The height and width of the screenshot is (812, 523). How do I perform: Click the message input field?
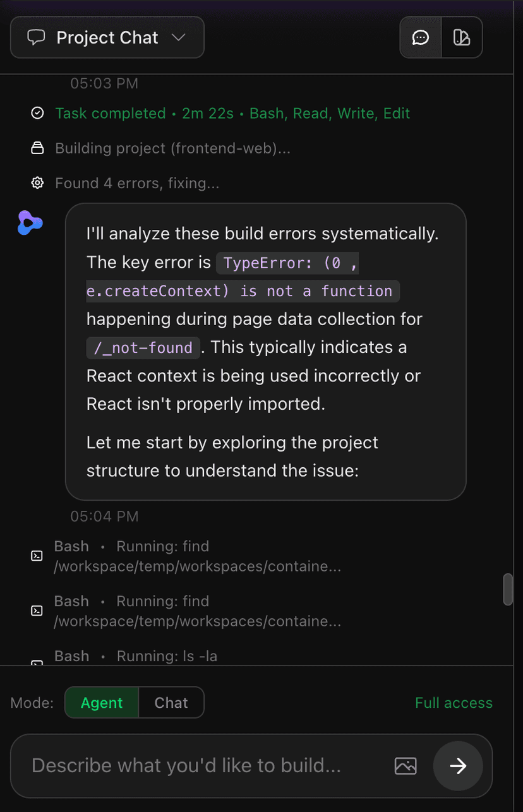point(189,765)
